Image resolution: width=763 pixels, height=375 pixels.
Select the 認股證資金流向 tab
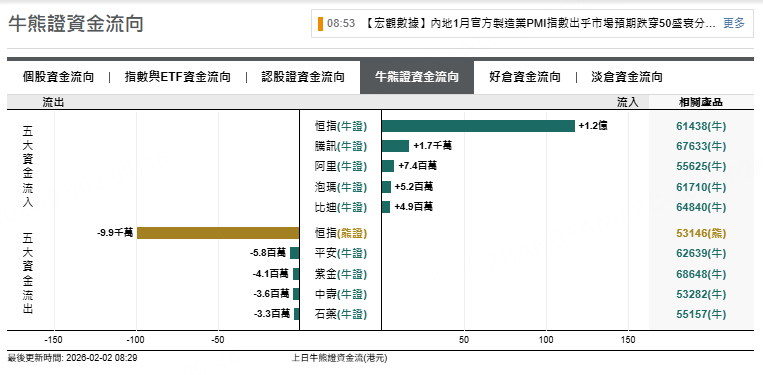[x=303, y=77]
